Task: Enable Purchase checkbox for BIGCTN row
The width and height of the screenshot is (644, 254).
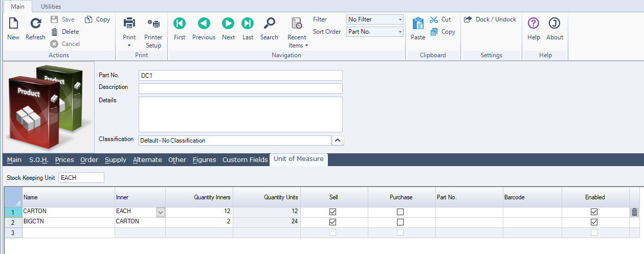Action: coord(400,222)
